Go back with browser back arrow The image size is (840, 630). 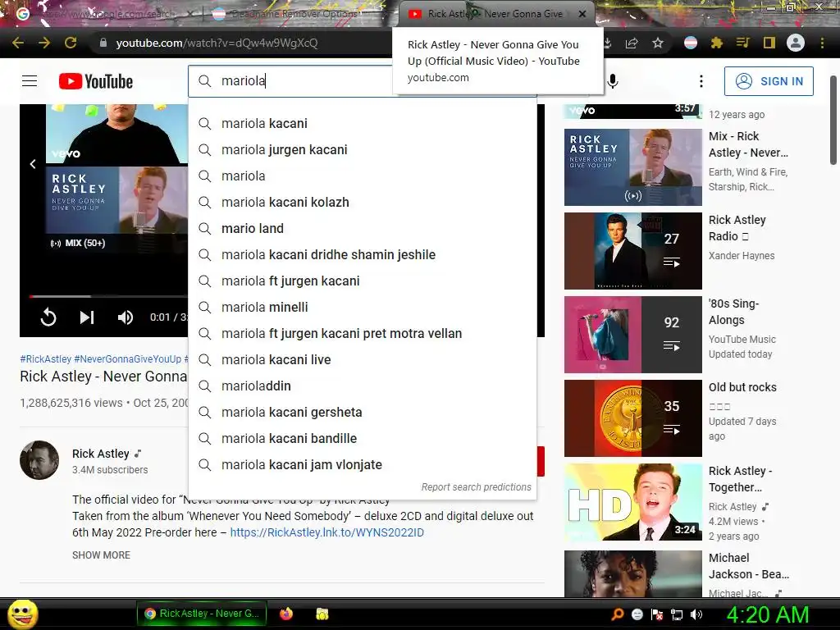tap(18, 43)
